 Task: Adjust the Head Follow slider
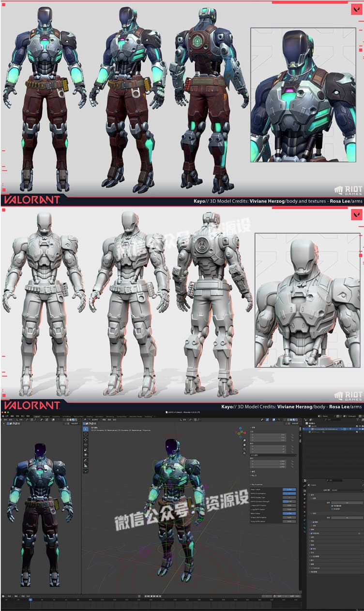[289, 489]
